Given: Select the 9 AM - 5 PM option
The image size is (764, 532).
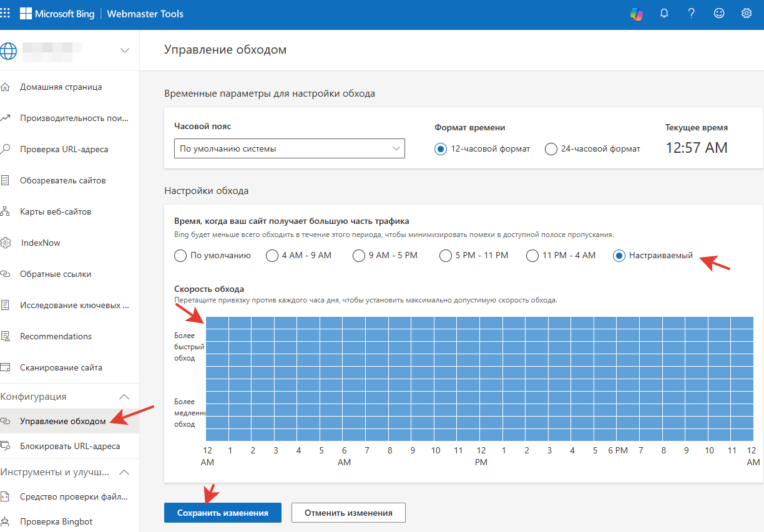Looking at the screenshot, I should point(358,256).
